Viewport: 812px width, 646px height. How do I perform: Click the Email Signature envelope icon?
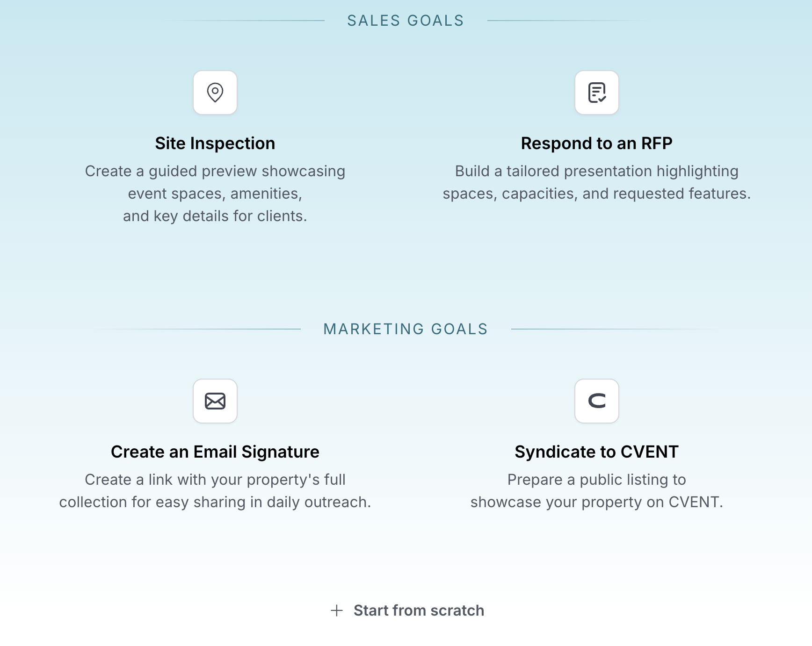click(215, 401)
